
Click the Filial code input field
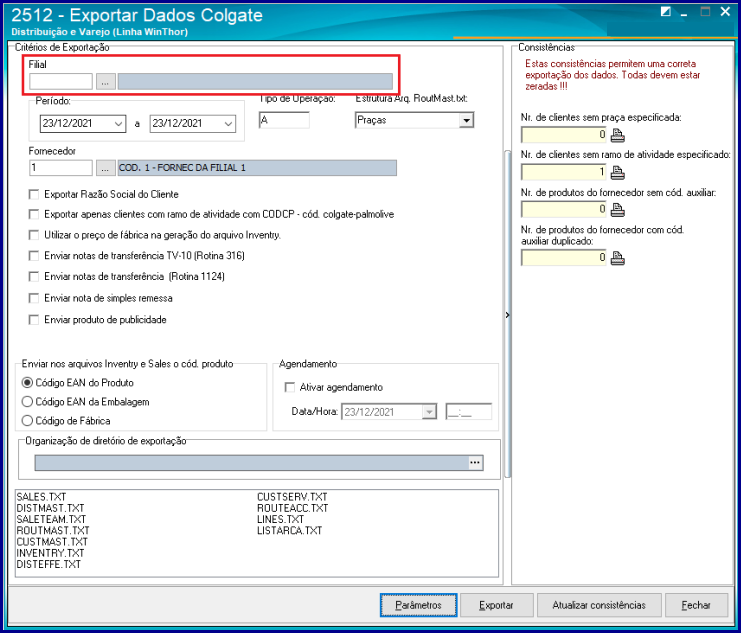point(61,82)
